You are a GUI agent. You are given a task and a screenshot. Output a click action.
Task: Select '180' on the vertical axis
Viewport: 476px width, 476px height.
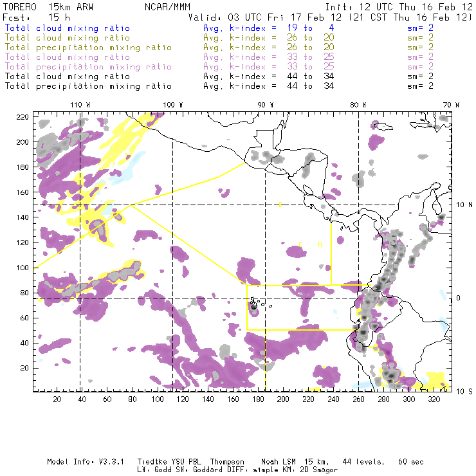click(23, 167)
